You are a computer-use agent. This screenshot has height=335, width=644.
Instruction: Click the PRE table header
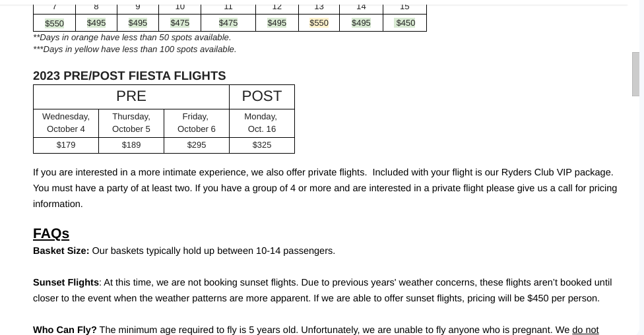[x=131, y=96]
